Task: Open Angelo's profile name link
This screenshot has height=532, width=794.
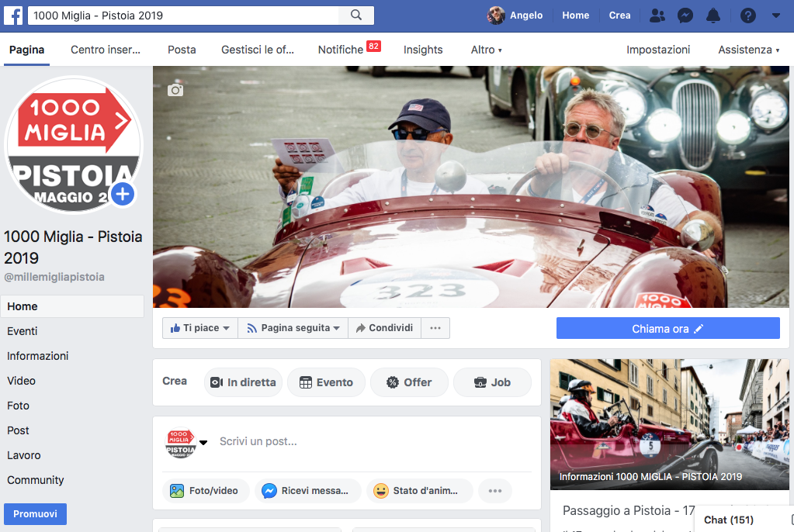Action: 526,16
